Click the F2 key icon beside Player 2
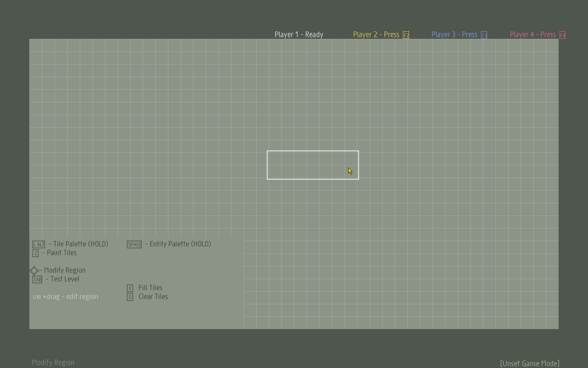The height and width of the screenshot is (368, 588). pos(406,35)
